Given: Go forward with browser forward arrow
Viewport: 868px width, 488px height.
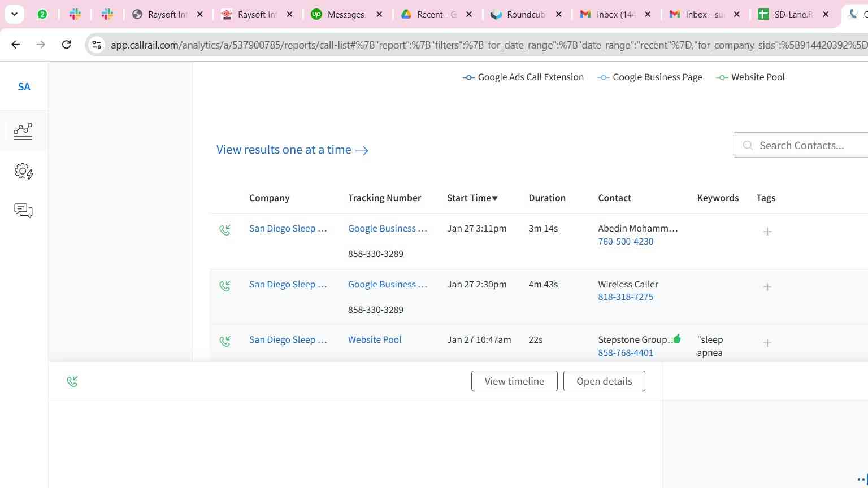Looking at the screenshot, I should tap(41, 44).
